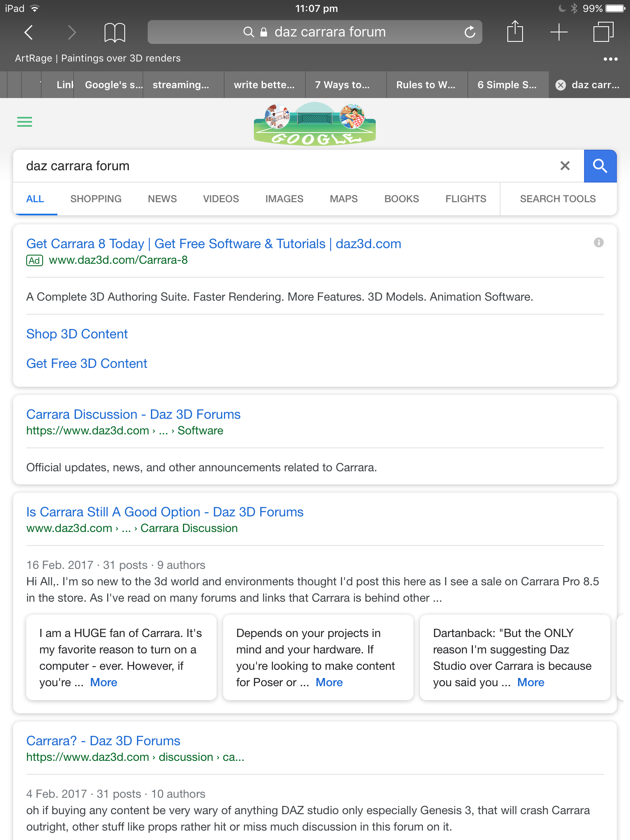The image size is (630, 840).
Task: Open a new tab with the plus icon
Action: pos(559,32)
